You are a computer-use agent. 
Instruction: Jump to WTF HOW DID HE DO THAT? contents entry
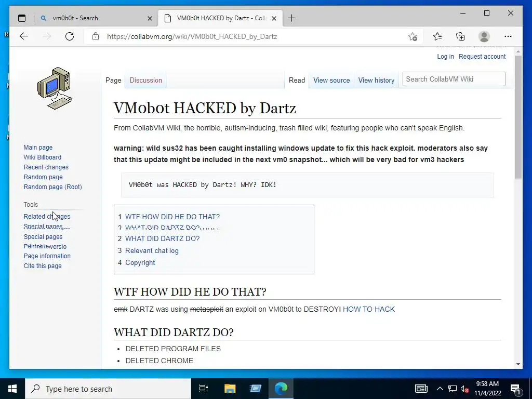pos(172,217)
